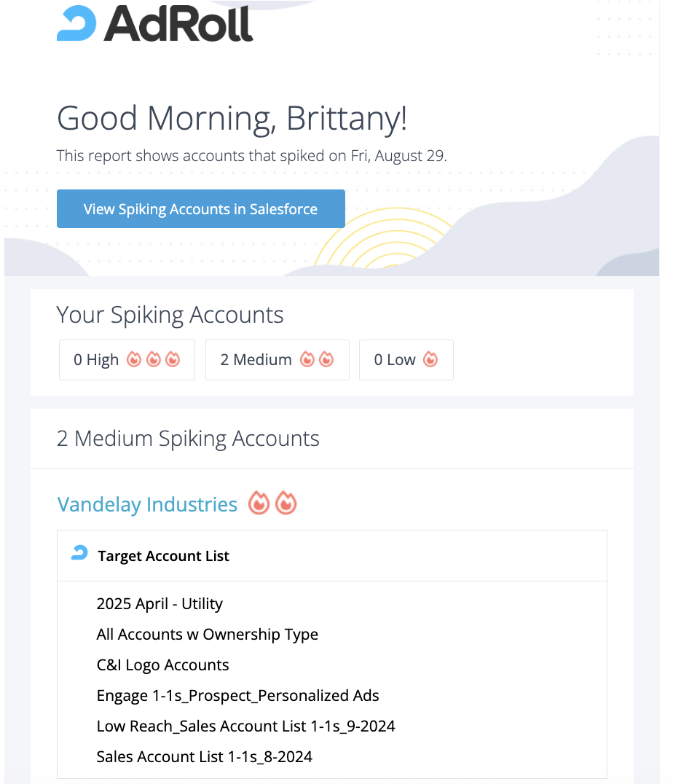Select the 2025 April - Utility list
Viewport: 673px width, 784px height.
[160, 604]
